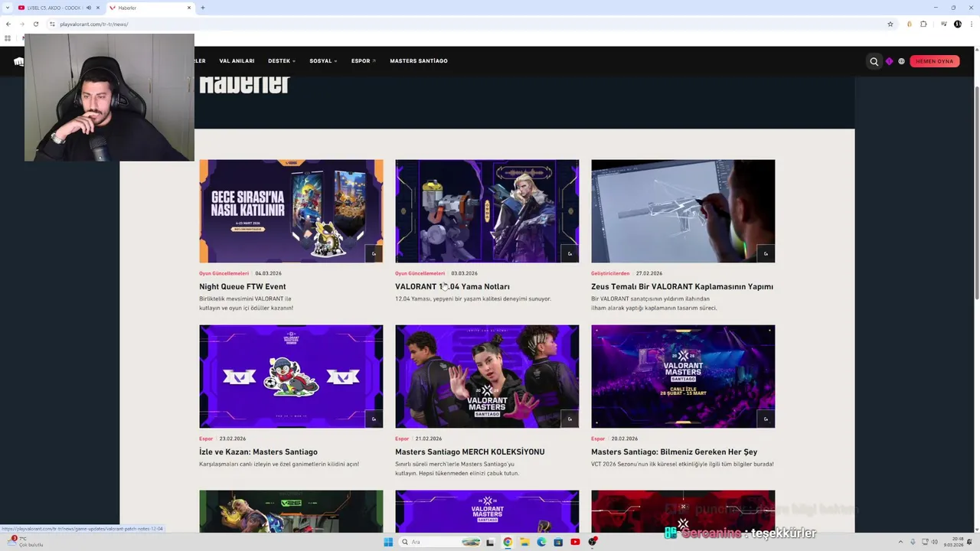Click the GECE SIRASI'NA NASIL KATILINIR thumbnail
Screen dimensions: 980x551
291,211
